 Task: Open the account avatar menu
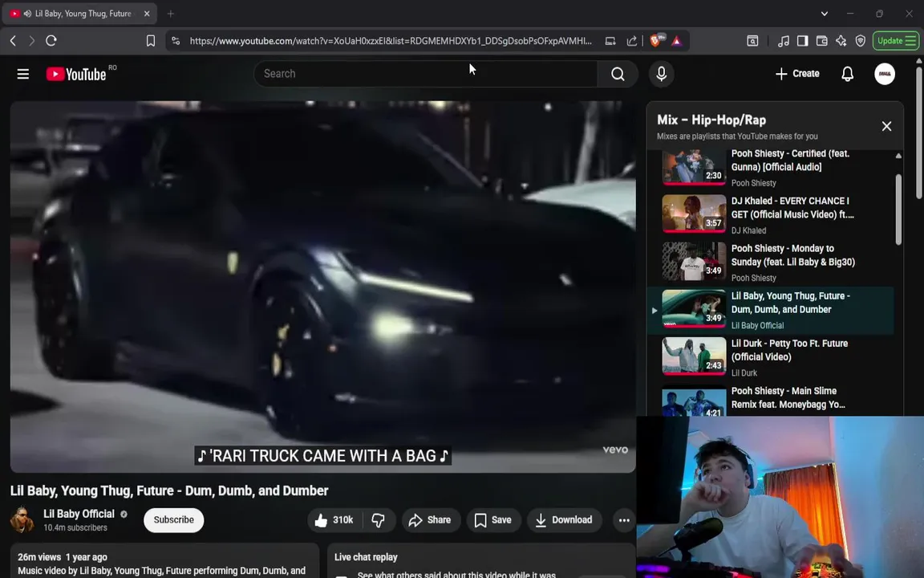[x=884, y=74]
